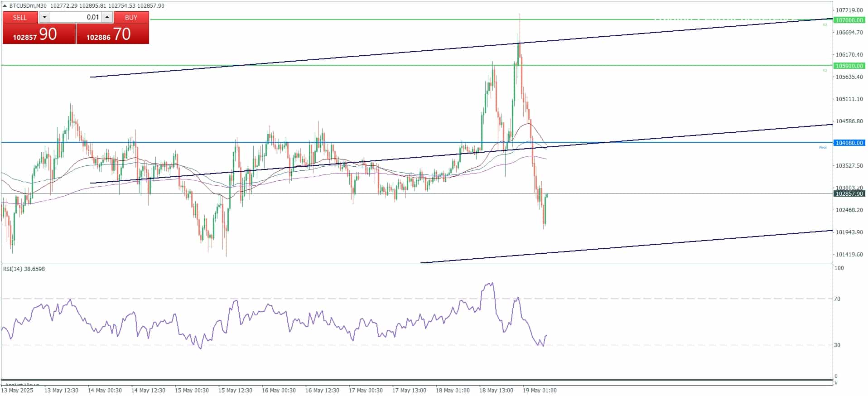Click the 18 May 13:00 time axis label
Viewport: 868px width, 396px height.
496,390
